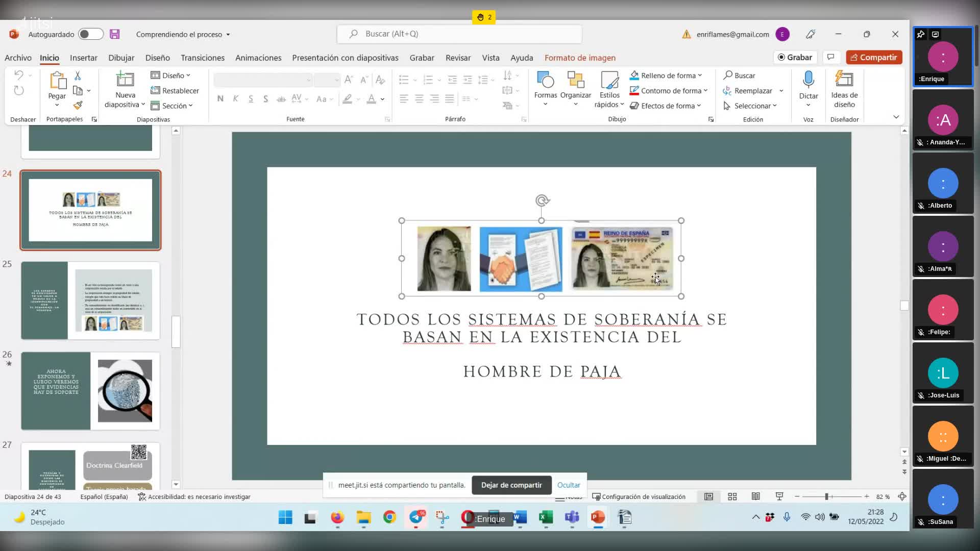This screenshot has width=980, height=551.
Task: Click Dejar de compartir button
Action: (511, 485)
